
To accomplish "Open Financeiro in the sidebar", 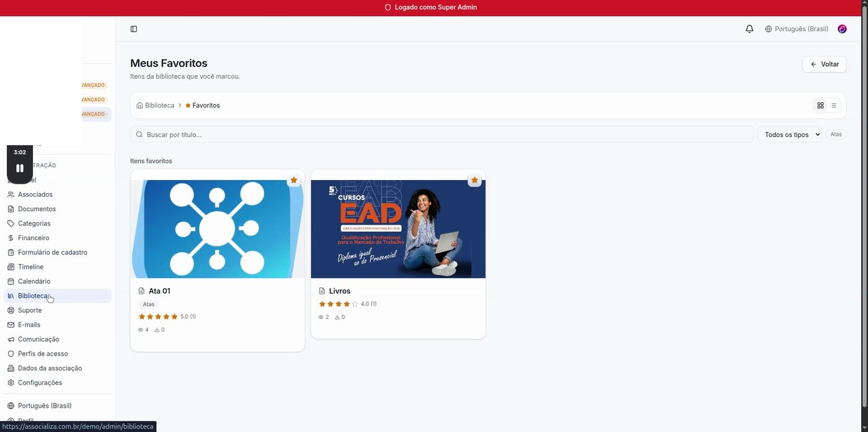I will coord(33,238).
